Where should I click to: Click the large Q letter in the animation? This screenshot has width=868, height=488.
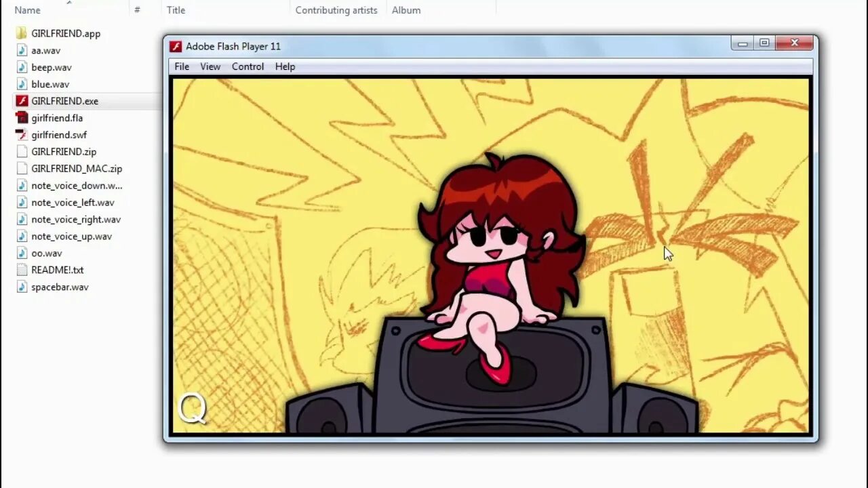click(x=192, y=409)
